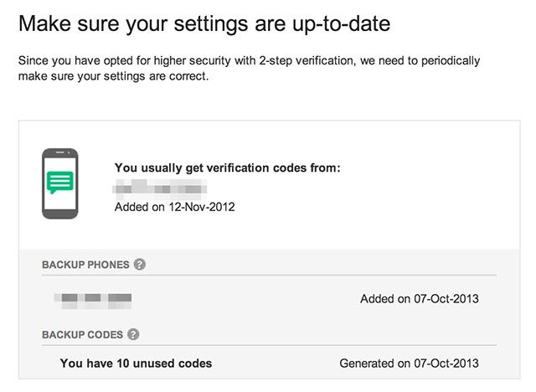Click the word "Since" starting the description
This screenshot has height=392, width=536.
pyautogui.click(x=33, y=61)
